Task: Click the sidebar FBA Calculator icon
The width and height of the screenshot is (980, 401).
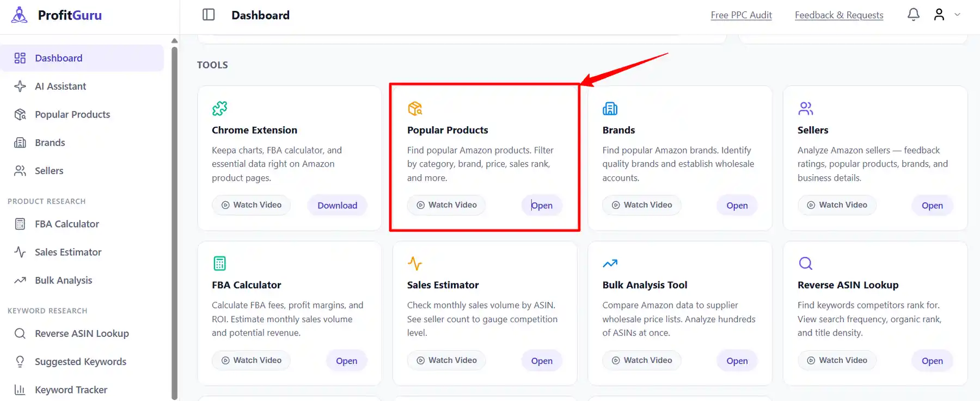Action: [x=20, y=224]
